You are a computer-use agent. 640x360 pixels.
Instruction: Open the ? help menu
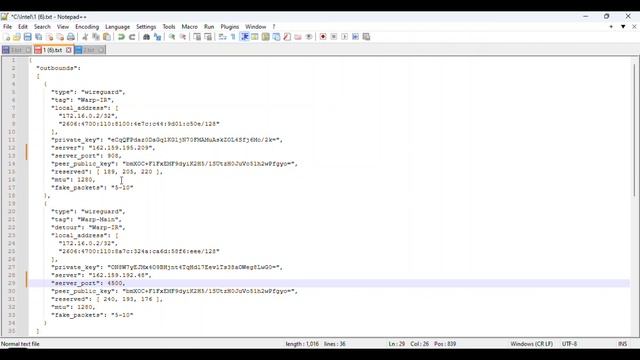tap(274, 27)
